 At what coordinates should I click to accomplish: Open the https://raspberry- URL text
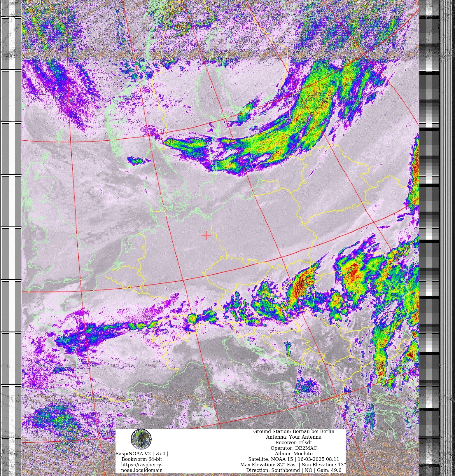coord(142,465)
